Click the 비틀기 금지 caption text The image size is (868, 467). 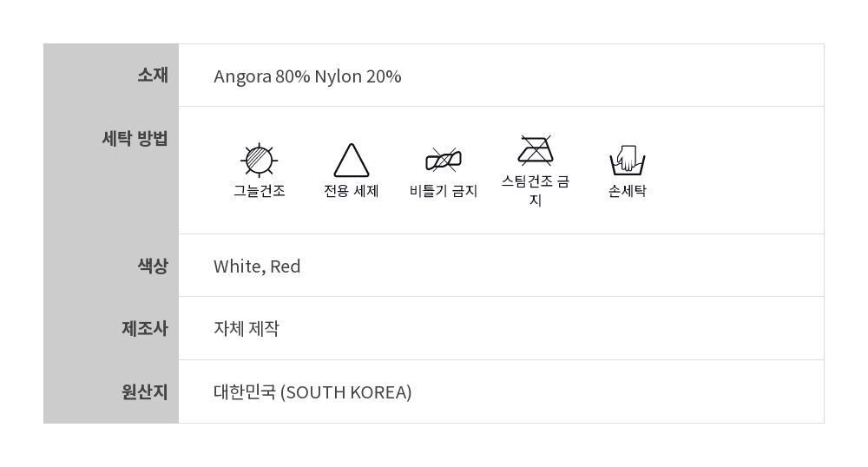click(x=444, y=191)
